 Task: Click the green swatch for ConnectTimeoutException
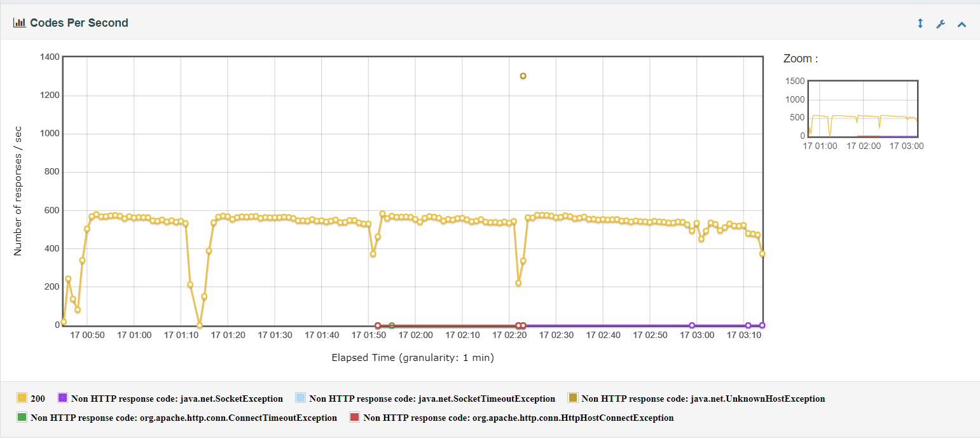coord(22,418)
